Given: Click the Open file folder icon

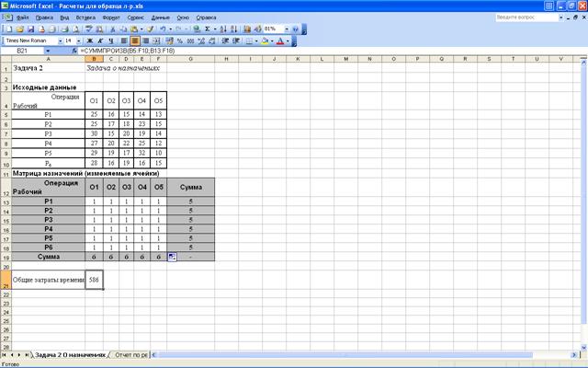Looking at the screenshot, I should point(20,29).
